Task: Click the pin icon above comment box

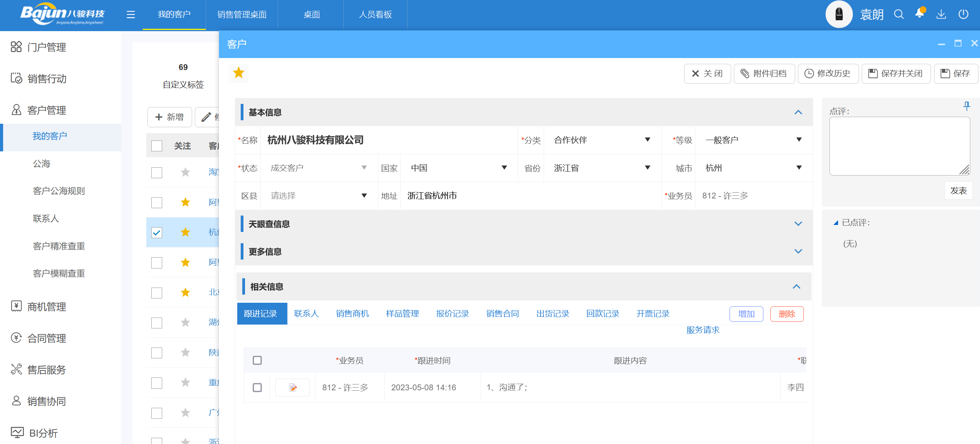Action: tap(967, 105)
